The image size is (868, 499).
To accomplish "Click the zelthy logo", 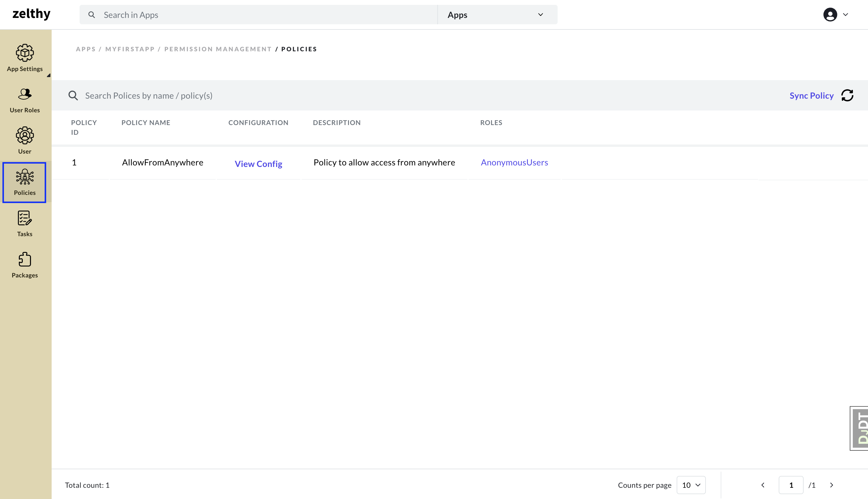I will tap(31, 14).
